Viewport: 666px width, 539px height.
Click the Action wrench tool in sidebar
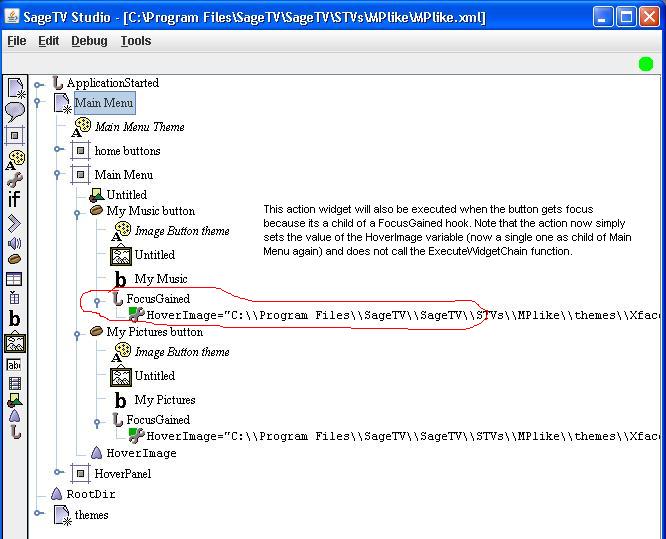[x=14, y=180]
